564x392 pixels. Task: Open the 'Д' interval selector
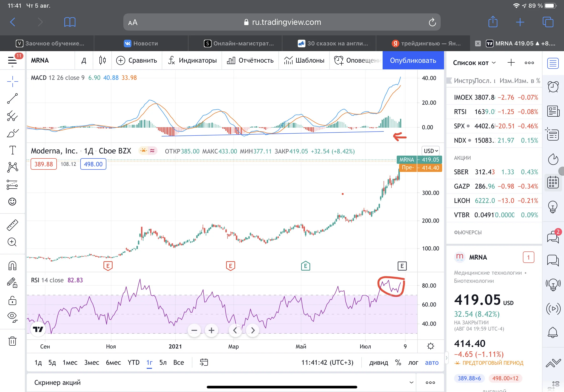click(x=84, y=60)
